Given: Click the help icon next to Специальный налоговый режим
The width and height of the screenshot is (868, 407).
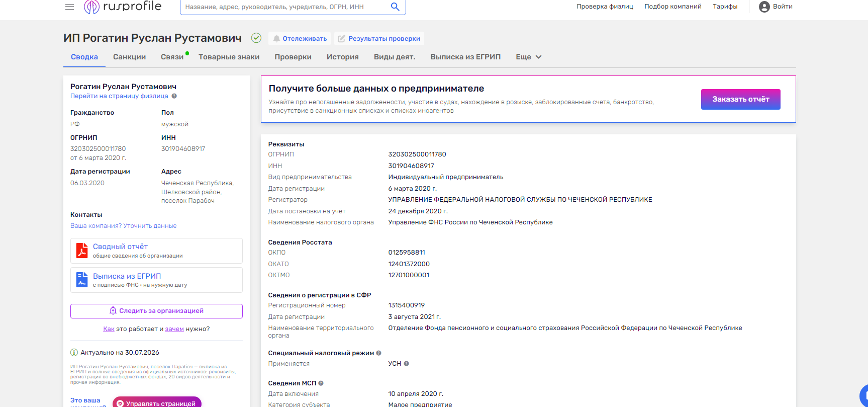Looking at the screenshot, I should (379, 353).
